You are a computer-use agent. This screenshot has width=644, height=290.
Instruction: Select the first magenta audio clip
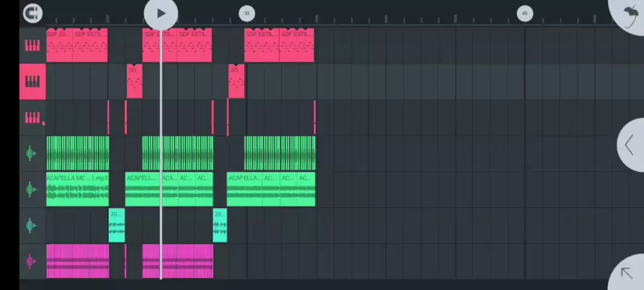coord(77,262)
